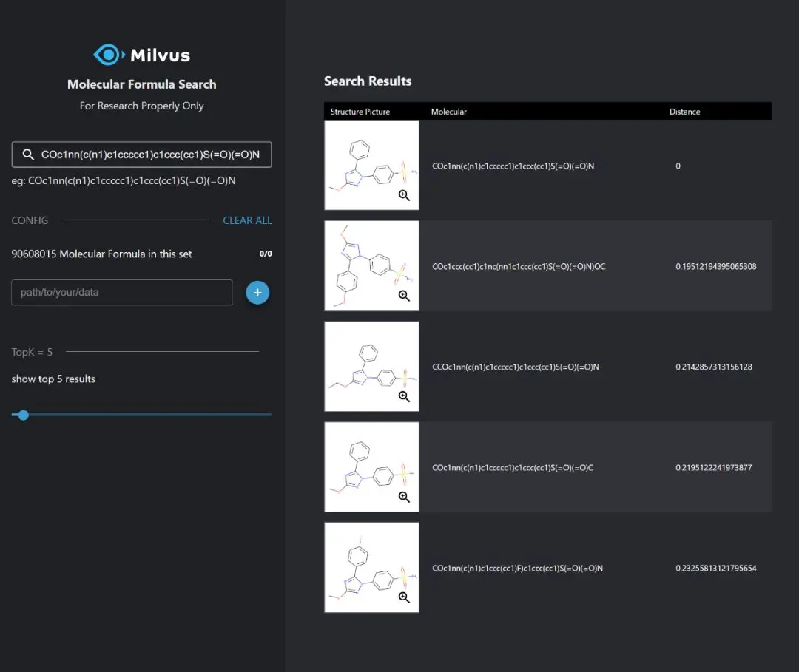Click Molecular Formula Search title
Viewport: 799px width, 672px height.
pos(141,84)
